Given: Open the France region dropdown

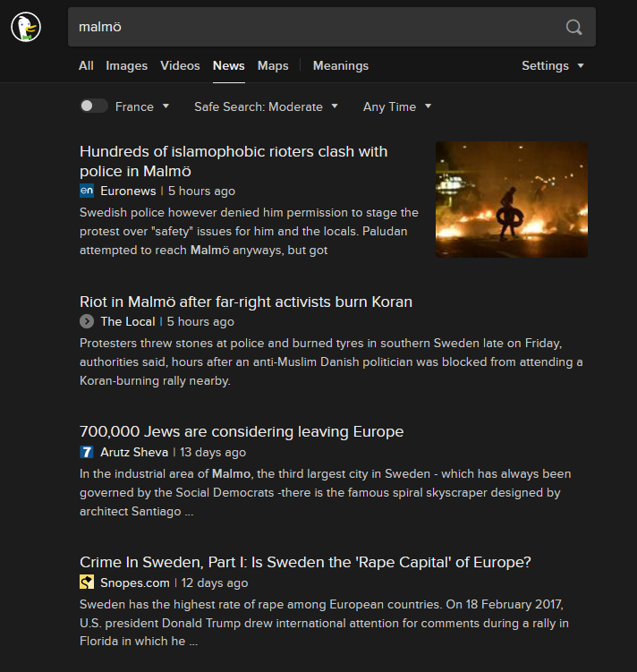Looking at the screenshot, I should 142,106.
